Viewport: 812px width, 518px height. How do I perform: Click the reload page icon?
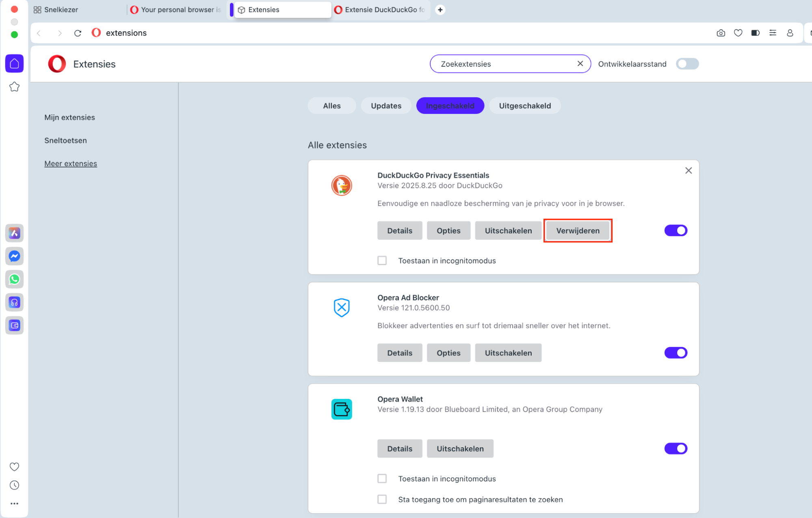[78, 33]
